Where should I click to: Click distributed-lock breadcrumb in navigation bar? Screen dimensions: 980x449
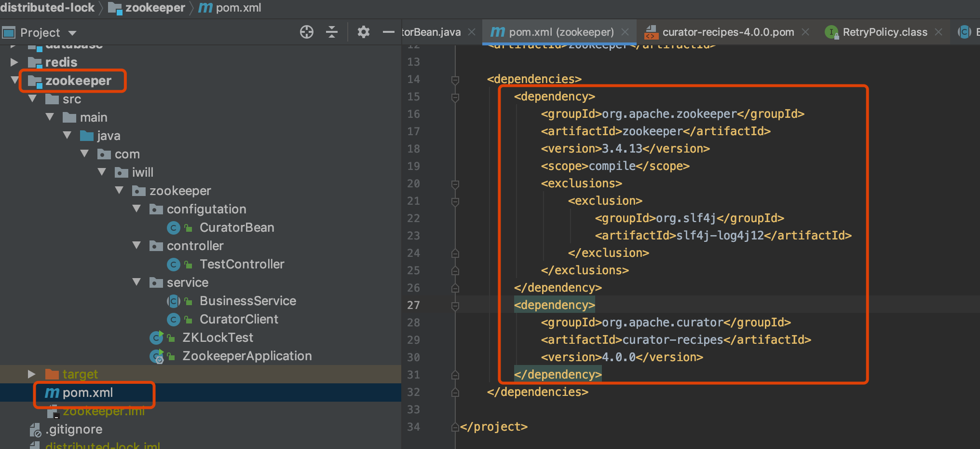[47, 8]
